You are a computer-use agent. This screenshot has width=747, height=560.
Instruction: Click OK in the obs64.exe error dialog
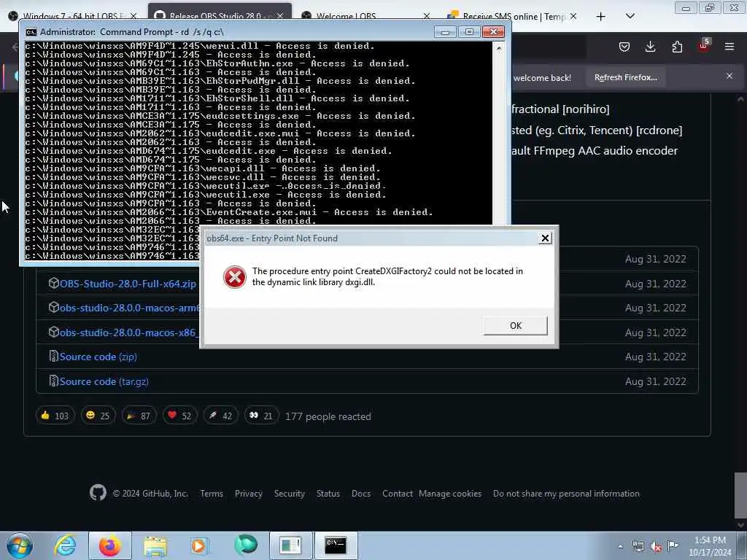516,326
